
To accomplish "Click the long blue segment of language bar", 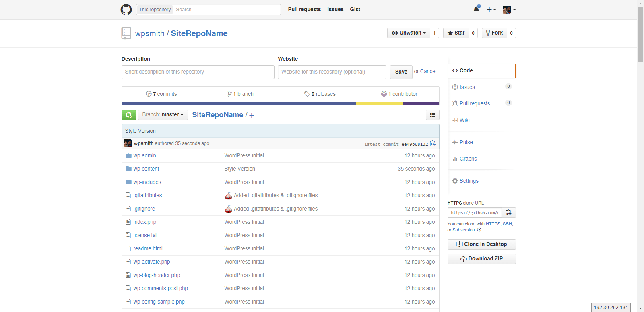I will [239, 103].
